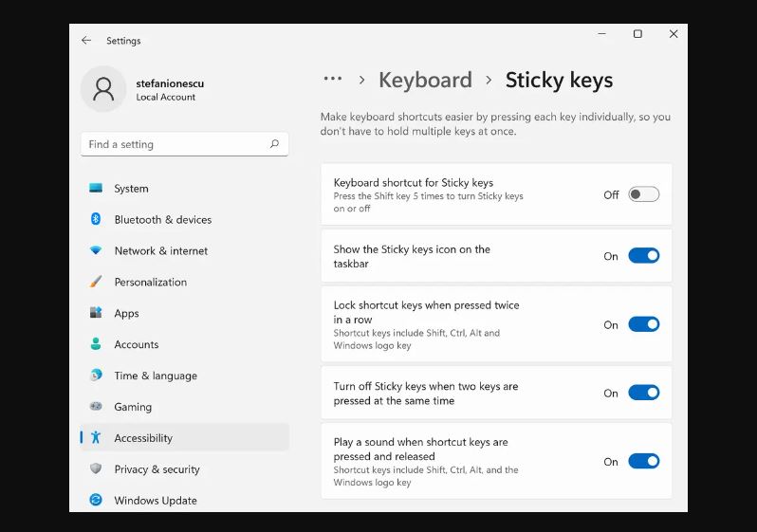The height and width of the screenshot is (532, 757).
Task: Click the Privacy shield icon
Action: click(96, 468)
